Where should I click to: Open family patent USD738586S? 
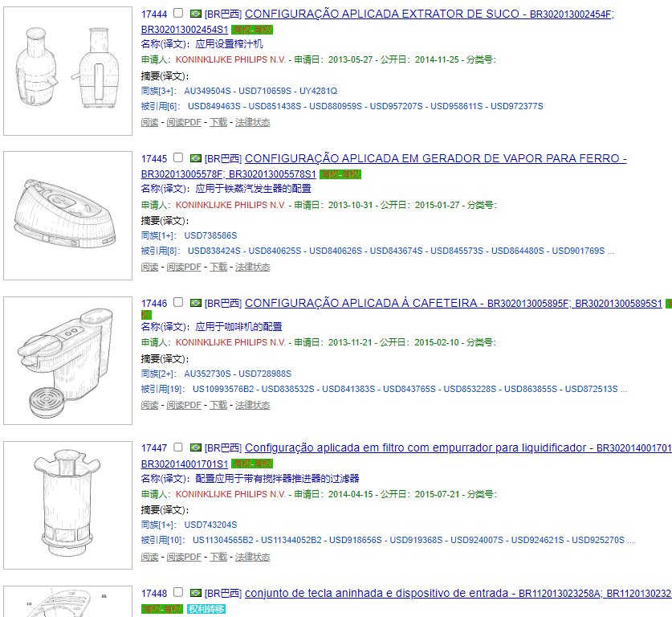210,235
